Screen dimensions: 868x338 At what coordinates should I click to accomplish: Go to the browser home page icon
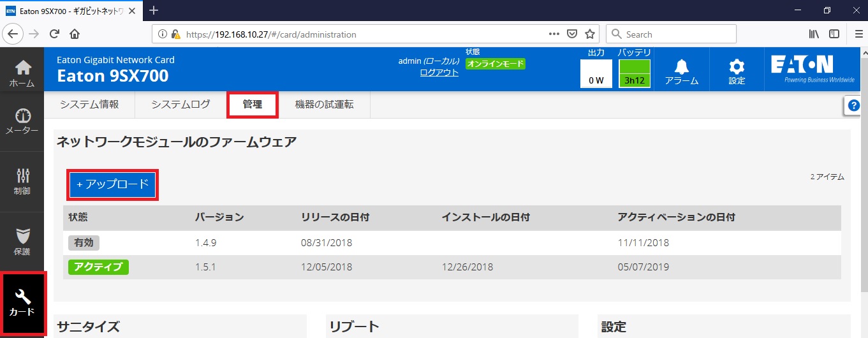75,34
